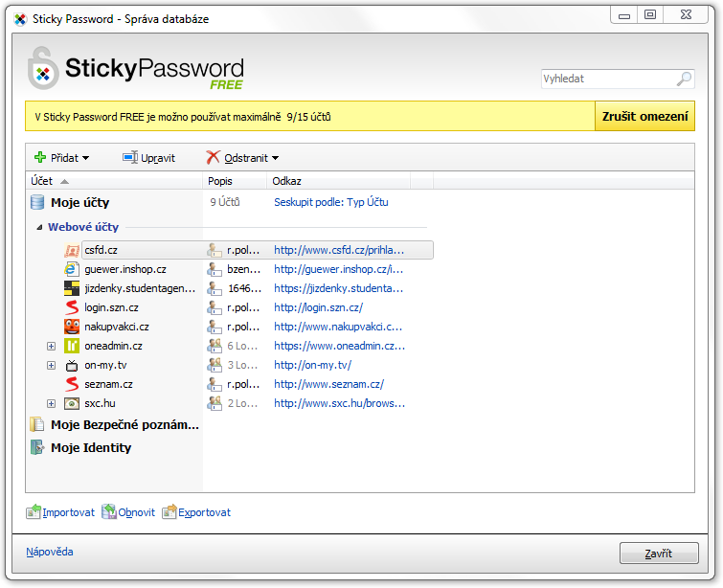Open the http://guewer.inshop.cz link

[338, 269]
